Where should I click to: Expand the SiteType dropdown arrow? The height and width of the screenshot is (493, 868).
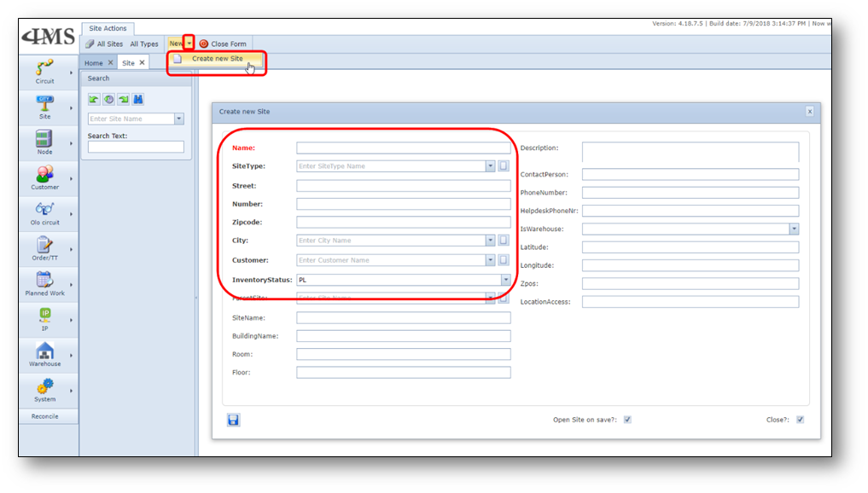(490, 166)
